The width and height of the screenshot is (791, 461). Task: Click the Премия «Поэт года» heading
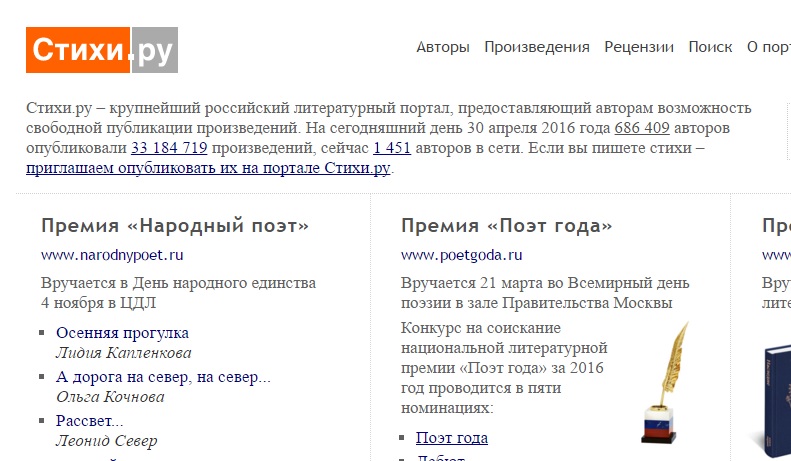[x=506, y=225]
